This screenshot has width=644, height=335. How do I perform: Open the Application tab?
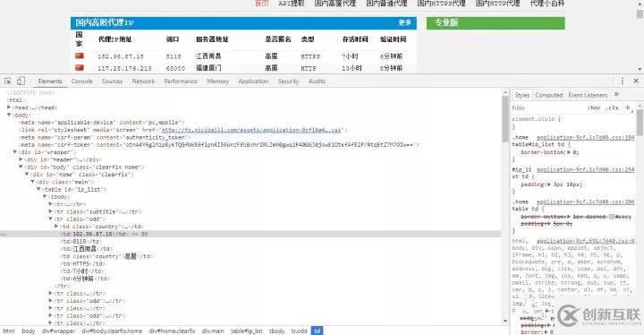253,82
